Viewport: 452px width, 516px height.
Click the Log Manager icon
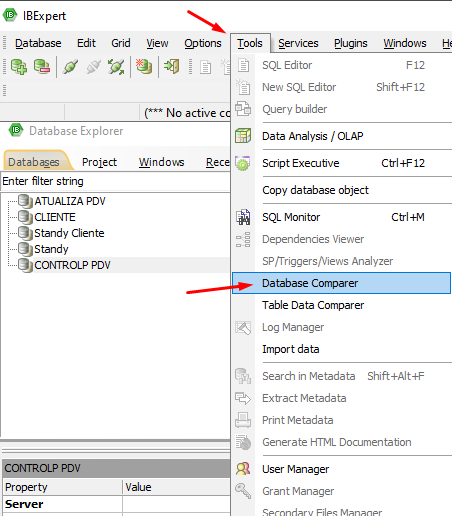tap(243, 327)
